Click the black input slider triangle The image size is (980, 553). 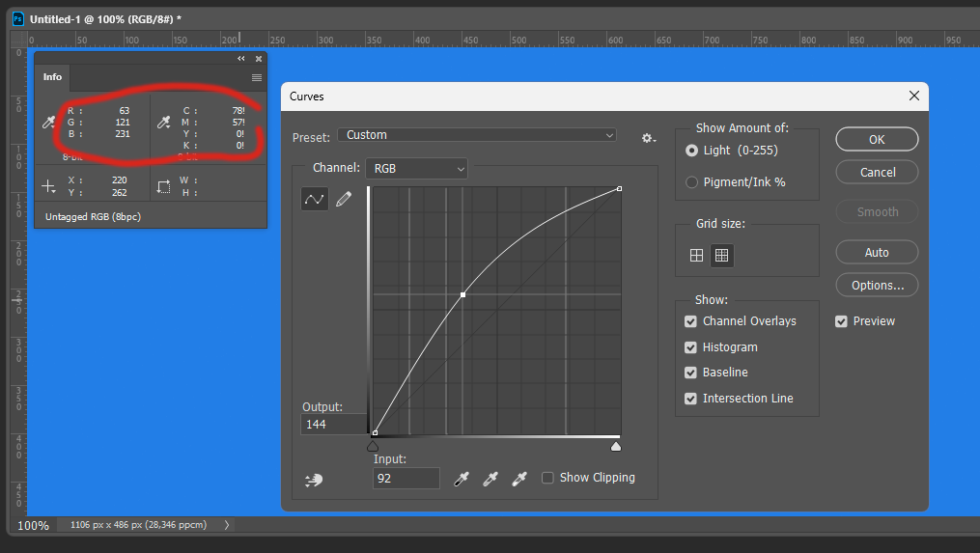pyautogui.click(x=373, y=446)
